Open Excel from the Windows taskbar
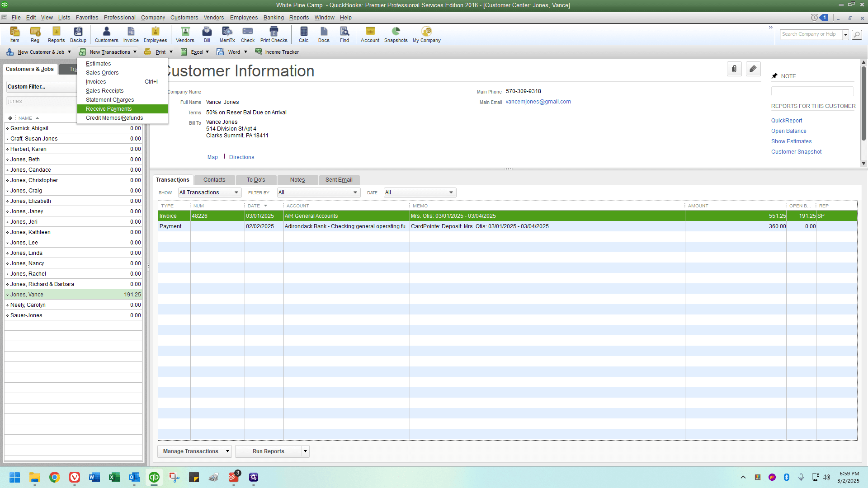Screen dimensions: 868x488 click(114, 477)
